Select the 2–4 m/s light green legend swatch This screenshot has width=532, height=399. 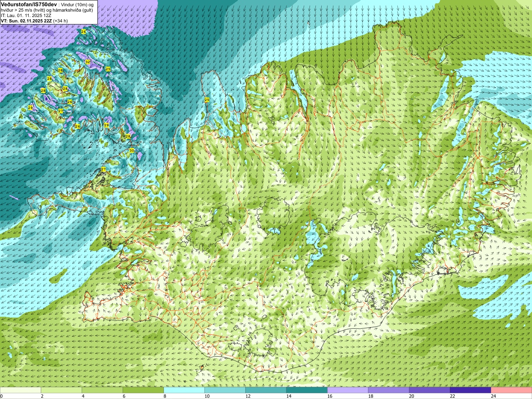(61, 390)
